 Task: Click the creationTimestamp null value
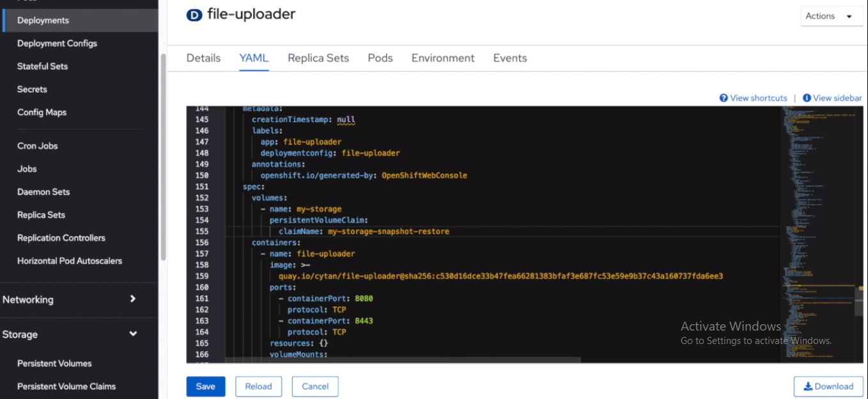pyautogui.click(x=346, y=120)
